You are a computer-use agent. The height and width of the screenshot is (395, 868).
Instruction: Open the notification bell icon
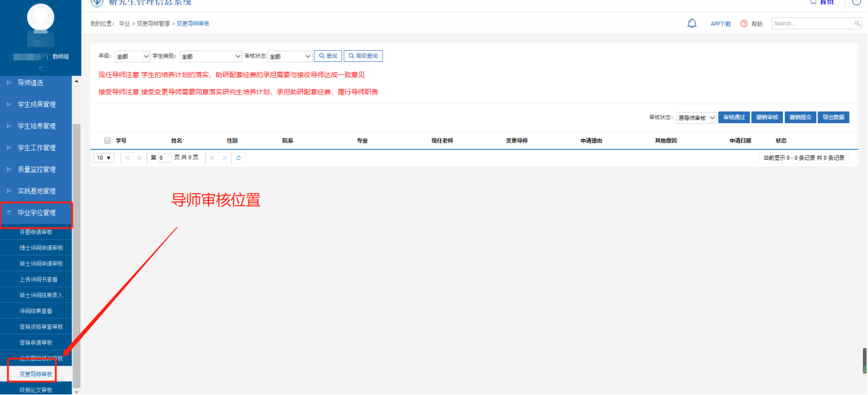tap(692, 24)
